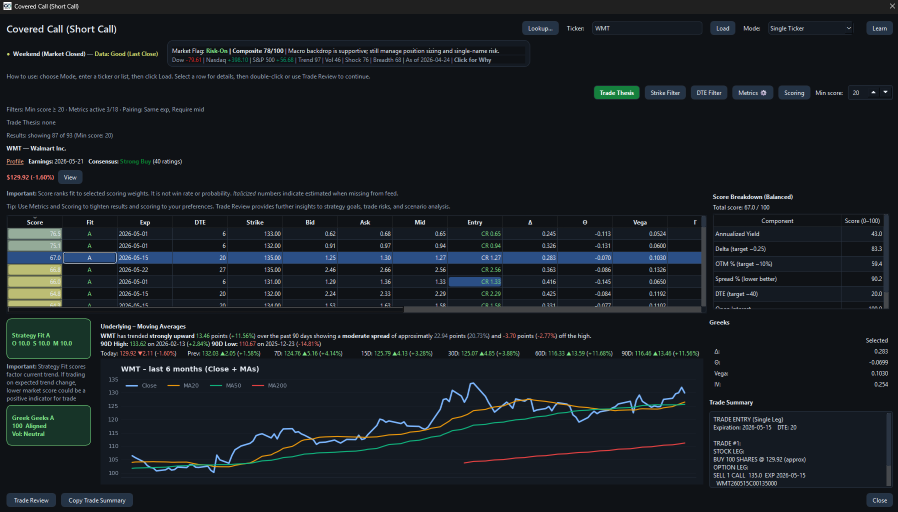This screenshot has height=512, width=898.
Task: Select the score 75.1 cell
Action: [34, 246]
